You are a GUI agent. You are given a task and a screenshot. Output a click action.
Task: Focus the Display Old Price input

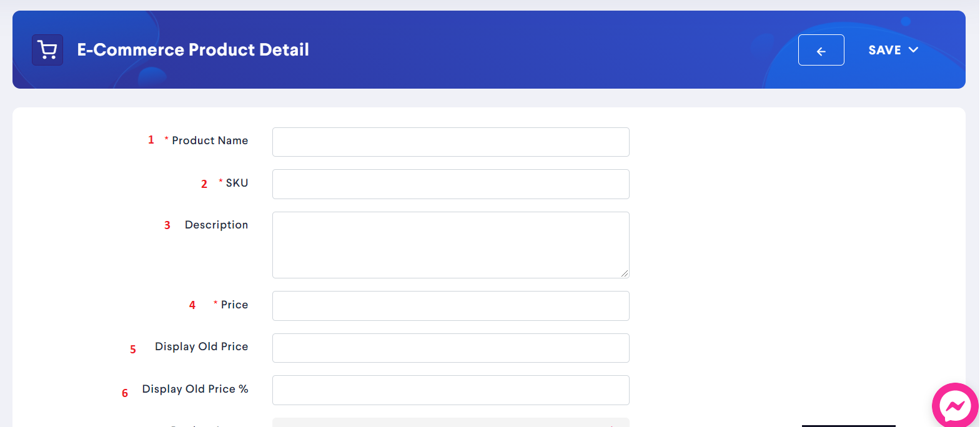coord(450,348)
